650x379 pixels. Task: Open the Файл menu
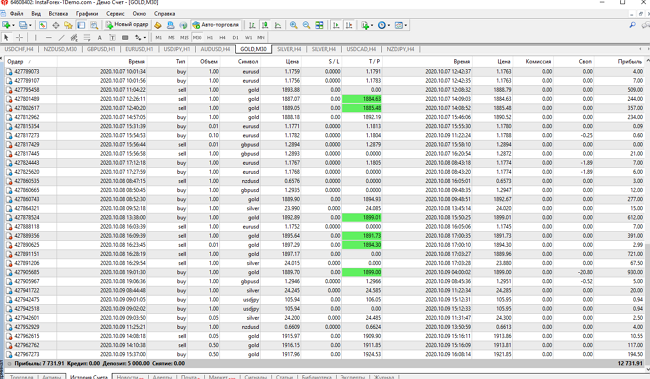click(x=17, y=14)
